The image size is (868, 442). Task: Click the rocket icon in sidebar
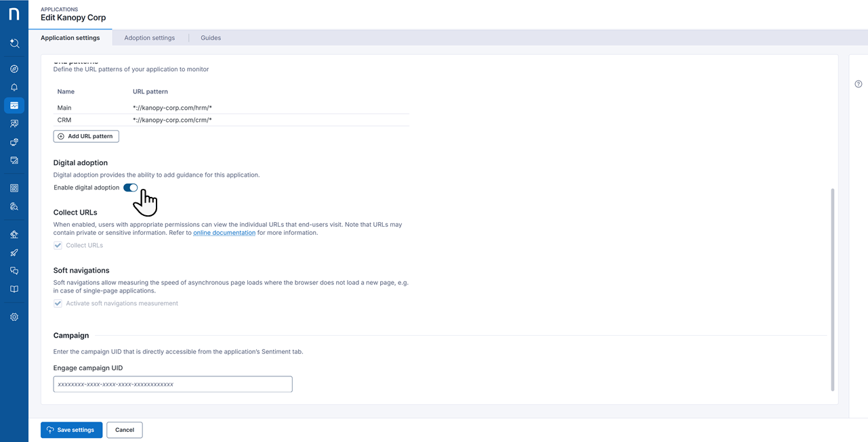tap(14, 252)
